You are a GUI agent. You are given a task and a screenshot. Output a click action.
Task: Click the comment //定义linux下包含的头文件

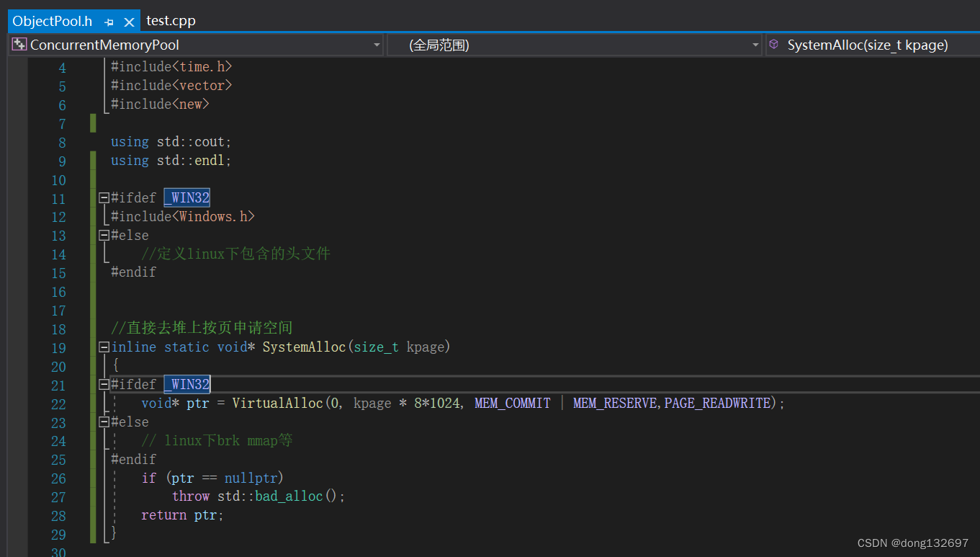coord(235,254)
